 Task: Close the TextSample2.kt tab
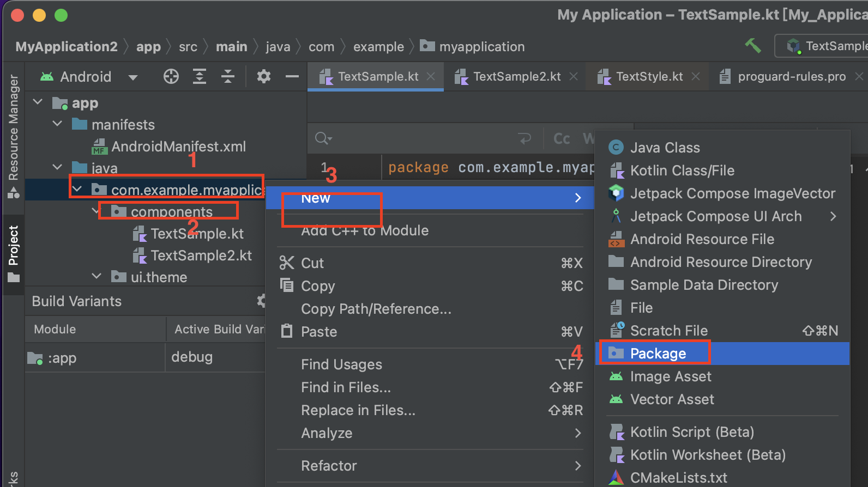(x=574, y=77)
